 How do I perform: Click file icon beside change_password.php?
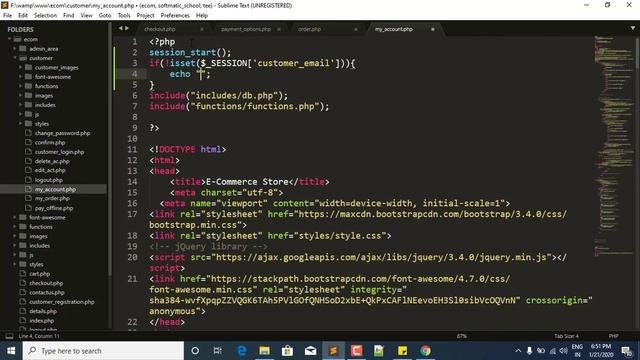click(x=28, y=133)
